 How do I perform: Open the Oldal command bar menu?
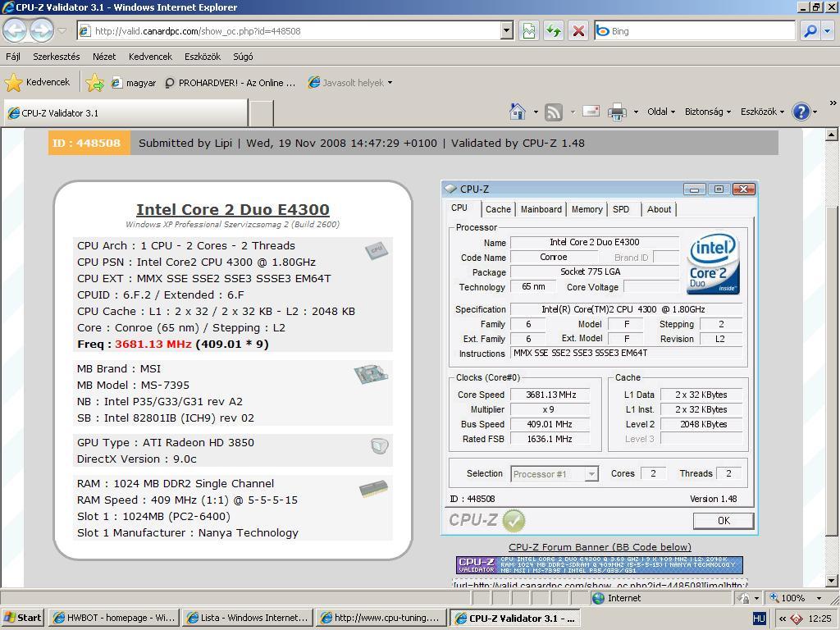[660, 112]
